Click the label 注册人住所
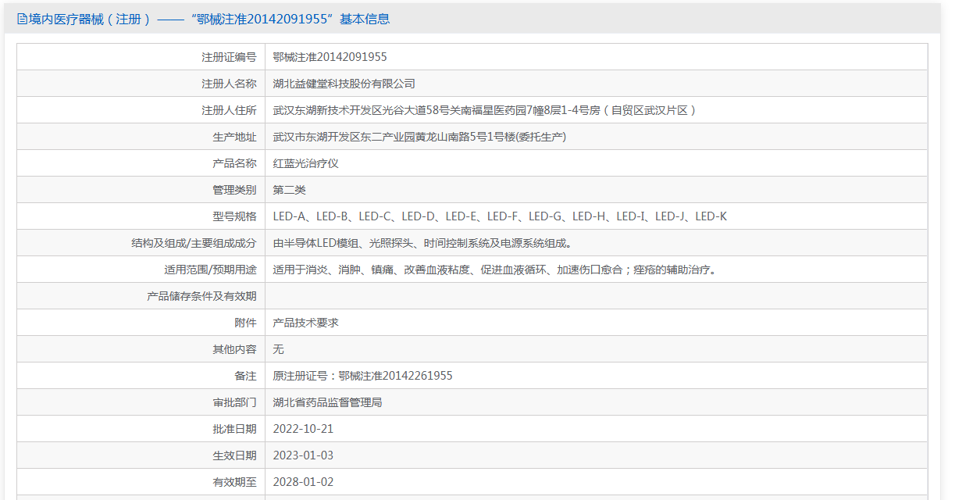The height and width of the screenshot is (500, 980). (x=229, y=110)
